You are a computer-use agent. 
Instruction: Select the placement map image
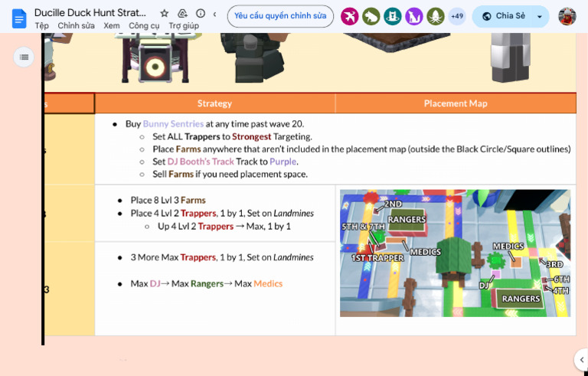pyautogui.click(x=456, y=253)
